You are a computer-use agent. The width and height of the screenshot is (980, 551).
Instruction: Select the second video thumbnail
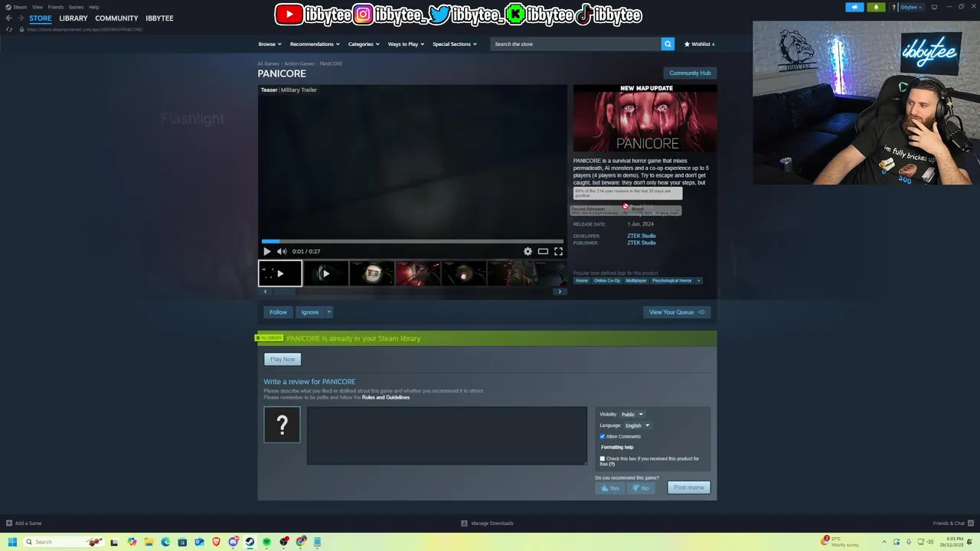pos(325,273)
